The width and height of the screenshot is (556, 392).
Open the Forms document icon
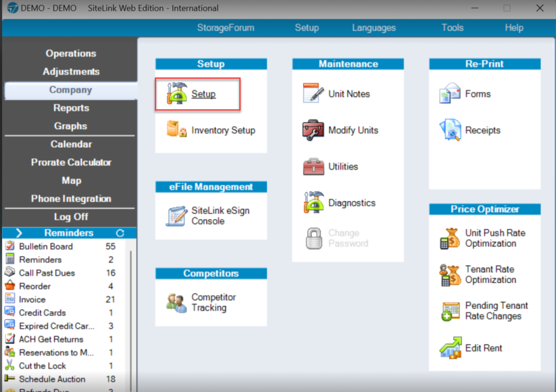(x=450, y=93)
